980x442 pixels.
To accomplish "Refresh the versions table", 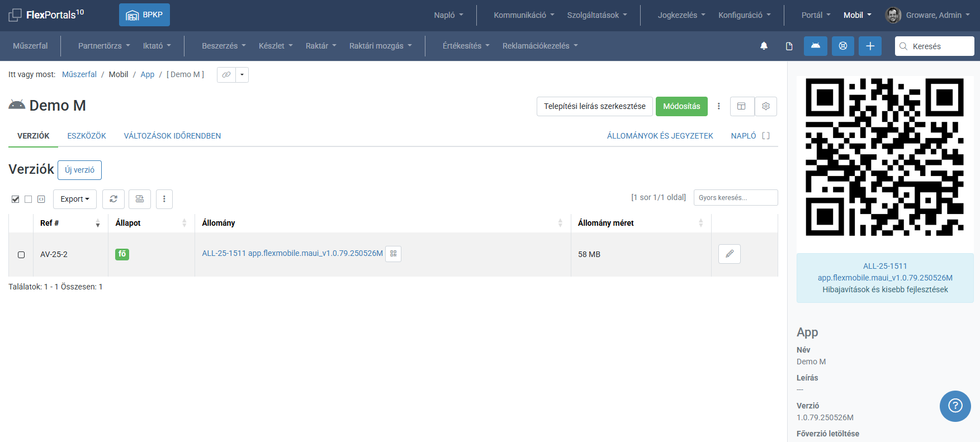I will 113,199.
